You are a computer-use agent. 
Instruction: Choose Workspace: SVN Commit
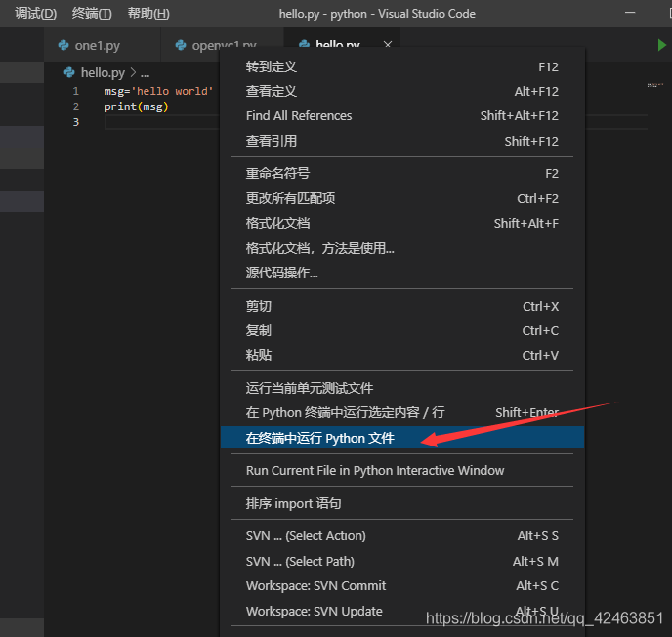[x=402, y=586]
